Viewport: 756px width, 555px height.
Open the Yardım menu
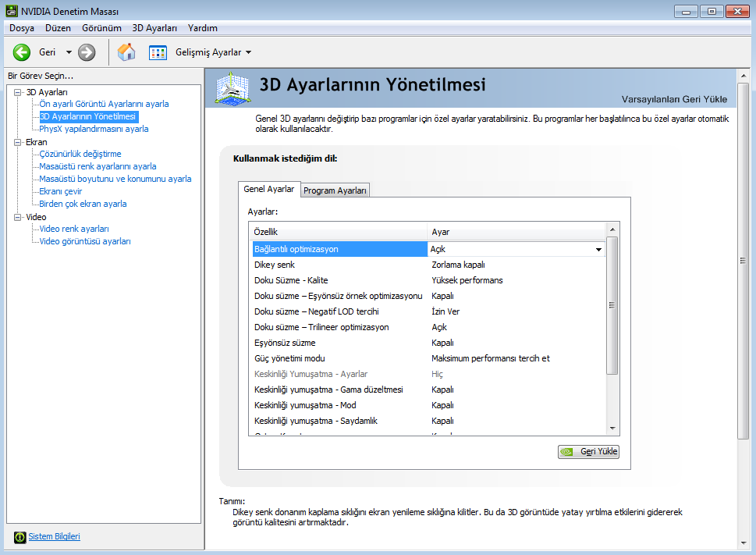click(x=203, y=28)
